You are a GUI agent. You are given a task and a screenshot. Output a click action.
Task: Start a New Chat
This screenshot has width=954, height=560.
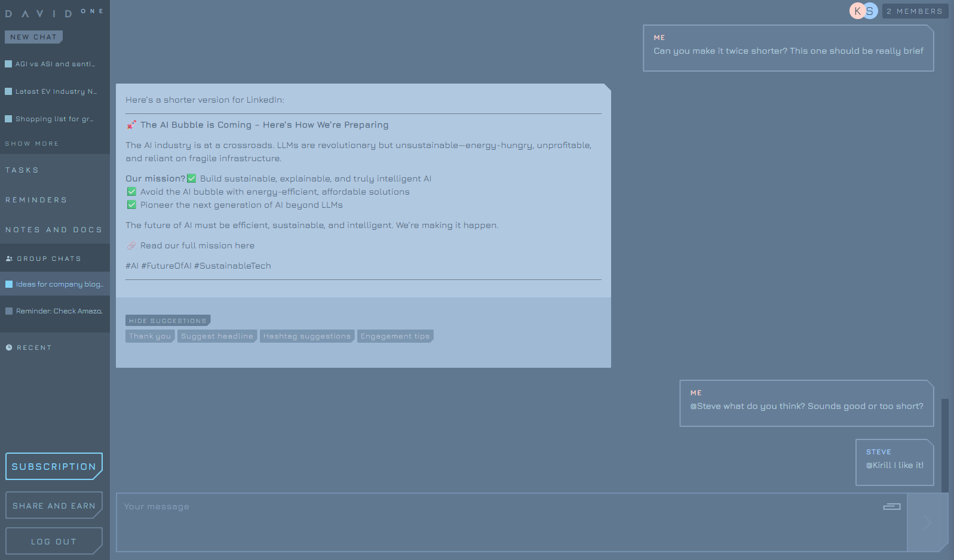(33, 37)
